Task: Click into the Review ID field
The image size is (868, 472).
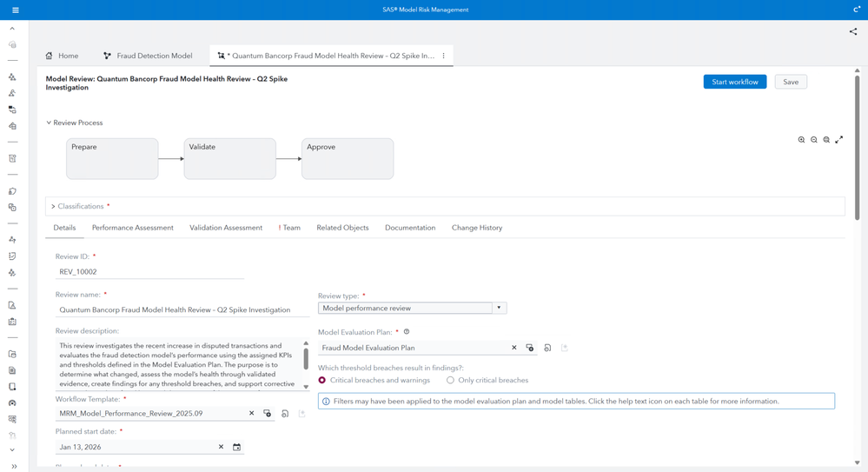Action: point(149,272)
